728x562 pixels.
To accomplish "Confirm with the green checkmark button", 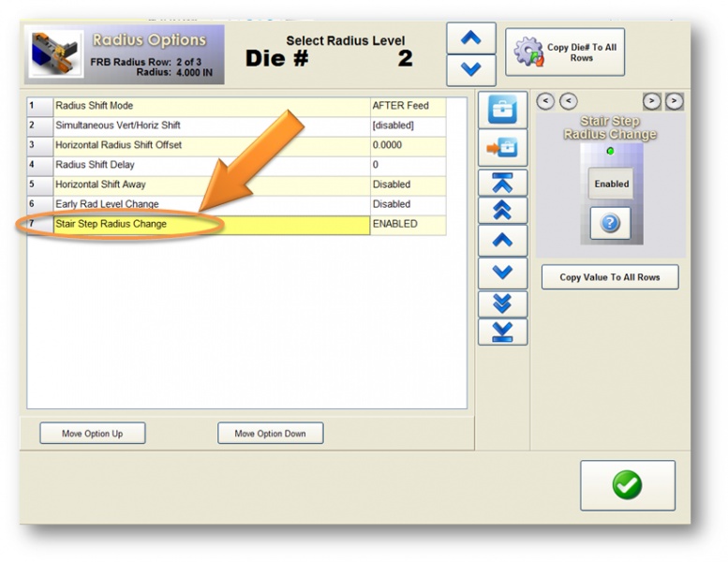I will (627, 485).
